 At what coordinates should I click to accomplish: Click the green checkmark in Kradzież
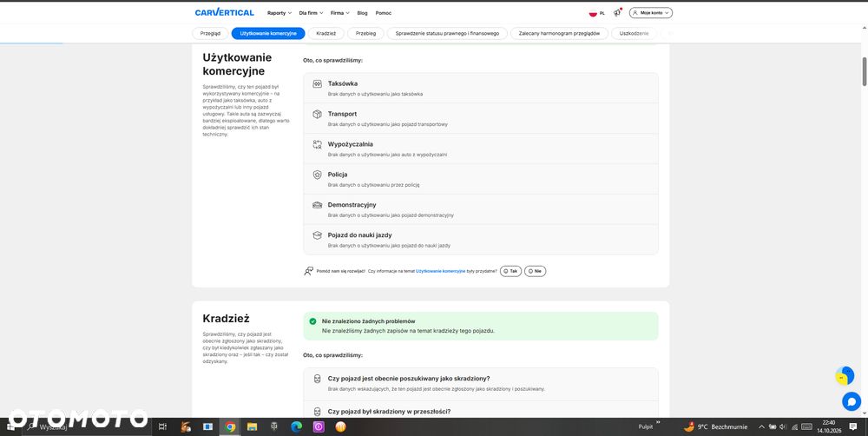click(312, 321)
